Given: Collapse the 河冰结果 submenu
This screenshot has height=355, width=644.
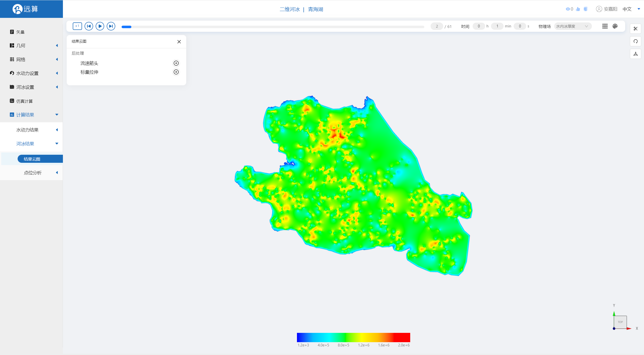Looking at the screenshot, I should click(31, 144).
